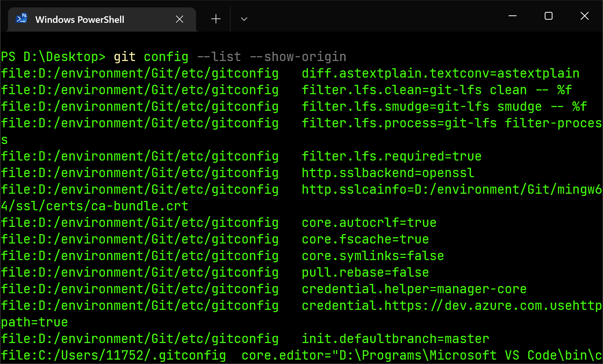
Task: Click the PowerShell icon on the tab
Action: [21, 19]
